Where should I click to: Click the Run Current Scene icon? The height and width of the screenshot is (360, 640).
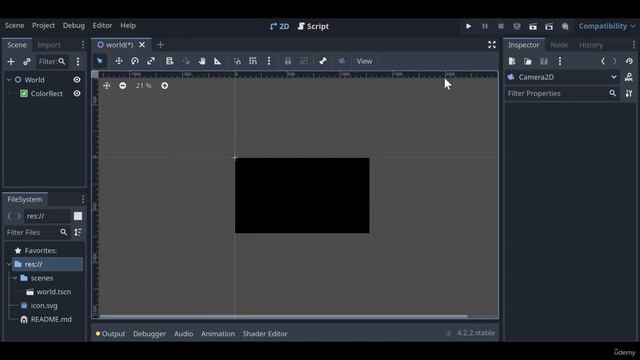click(x=533, y=26)
